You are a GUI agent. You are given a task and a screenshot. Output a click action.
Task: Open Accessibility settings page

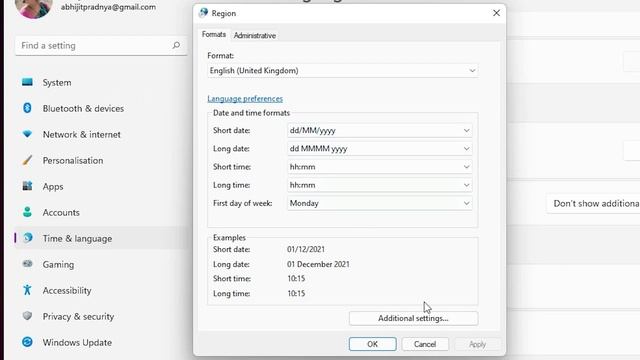(101, 290)
